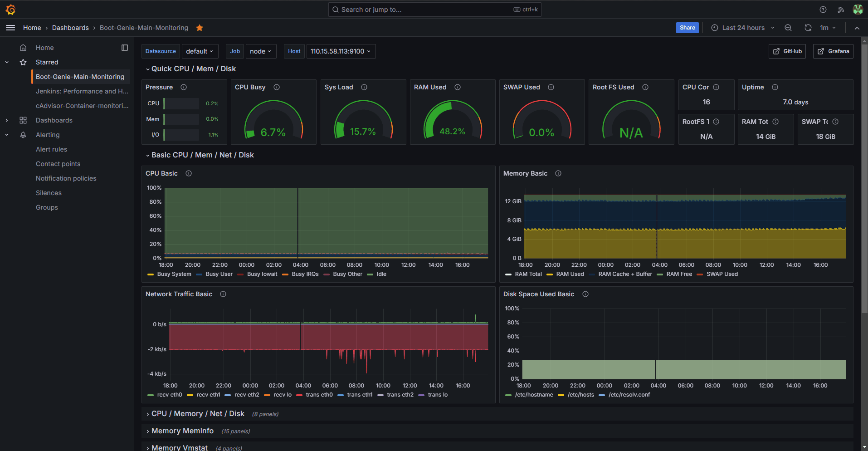This screenshot has width=868, height=451.
Task: Click the Memory Basic info icon
Action: pos(558,173)
